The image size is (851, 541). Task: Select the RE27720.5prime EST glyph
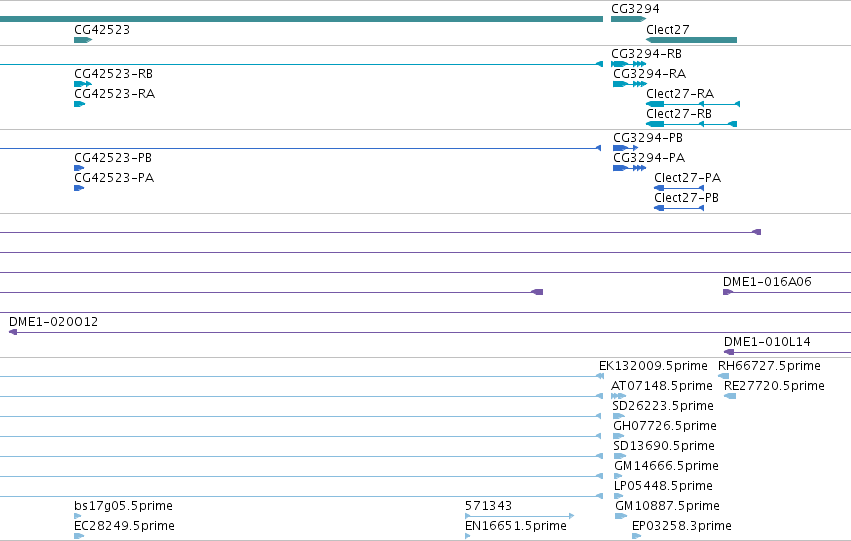pyautogui.click(x=730, y=396)
